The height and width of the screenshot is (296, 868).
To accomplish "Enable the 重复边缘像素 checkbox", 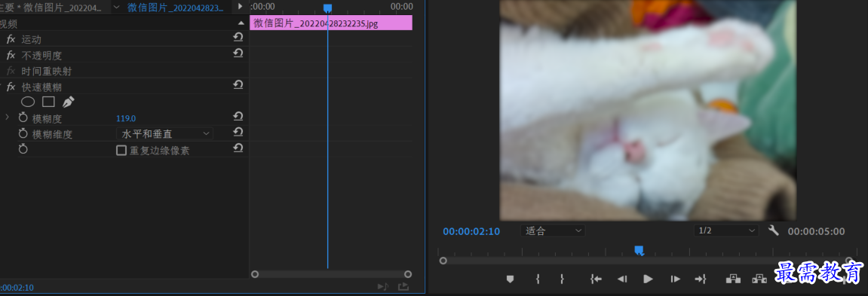I will (x=121, y=150).
